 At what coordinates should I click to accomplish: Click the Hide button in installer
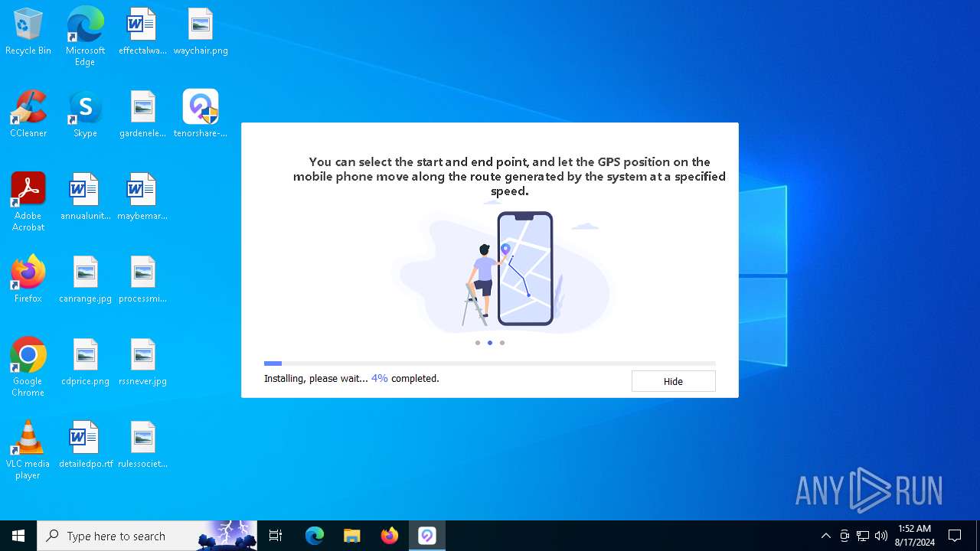click(673, 381)
